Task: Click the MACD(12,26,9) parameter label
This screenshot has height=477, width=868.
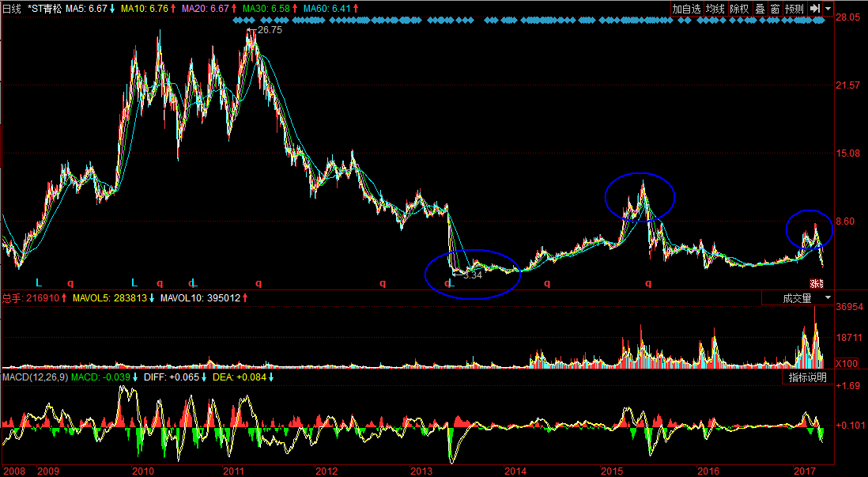Action: click(34, 377)
